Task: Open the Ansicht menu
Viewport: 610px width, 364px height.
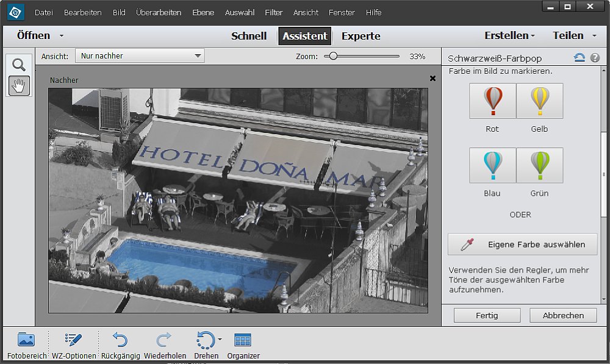Action: click(x=306, y=12)
